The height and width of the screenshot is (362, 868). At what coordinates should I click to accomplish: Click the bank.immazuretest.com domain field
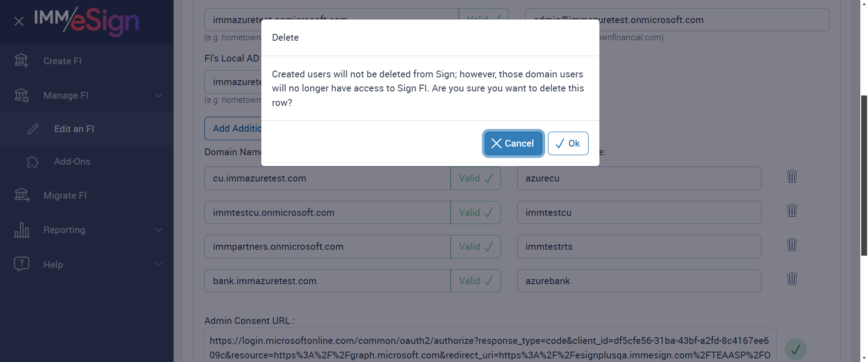327,281
